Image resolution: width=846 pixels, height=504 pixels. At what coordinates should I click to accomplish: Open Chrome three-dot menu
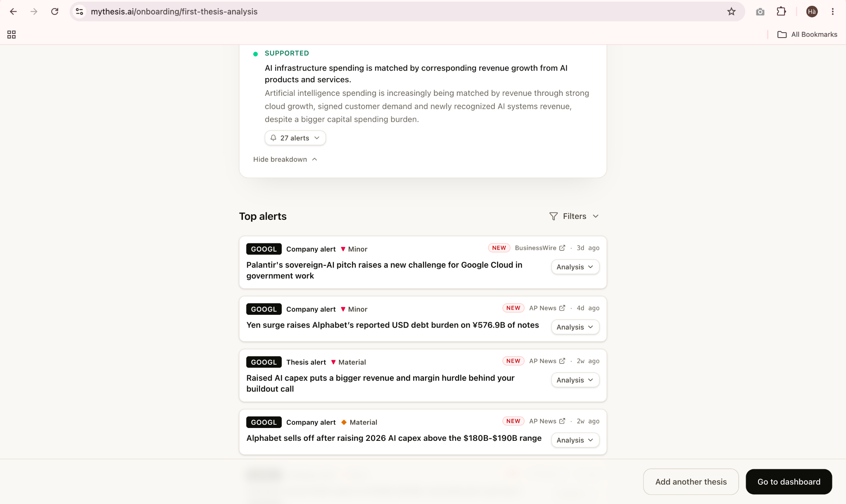833,12
